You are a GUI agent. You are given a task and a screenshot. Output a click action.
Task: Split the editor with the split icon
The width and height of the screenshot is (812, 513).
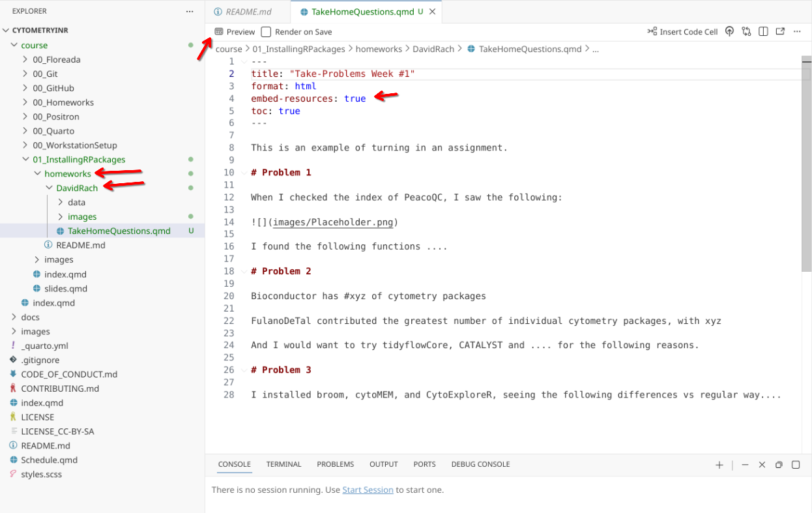click(763, 32)
